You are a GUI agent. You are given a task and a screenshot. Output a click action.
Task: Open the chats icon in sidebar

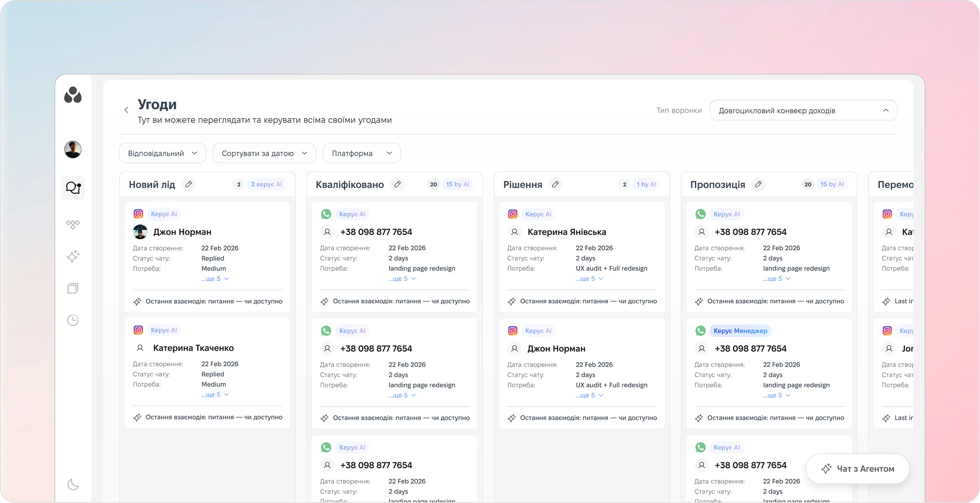pyautogui.click(x=73, y=188)
